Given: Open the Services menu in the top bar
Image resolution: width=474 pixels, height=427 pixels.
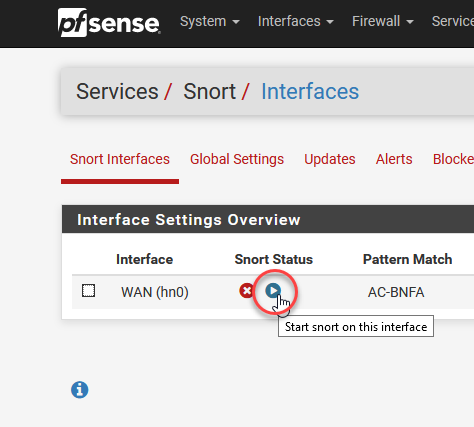Looking at the screenshot, I should [x=453, y=21].
